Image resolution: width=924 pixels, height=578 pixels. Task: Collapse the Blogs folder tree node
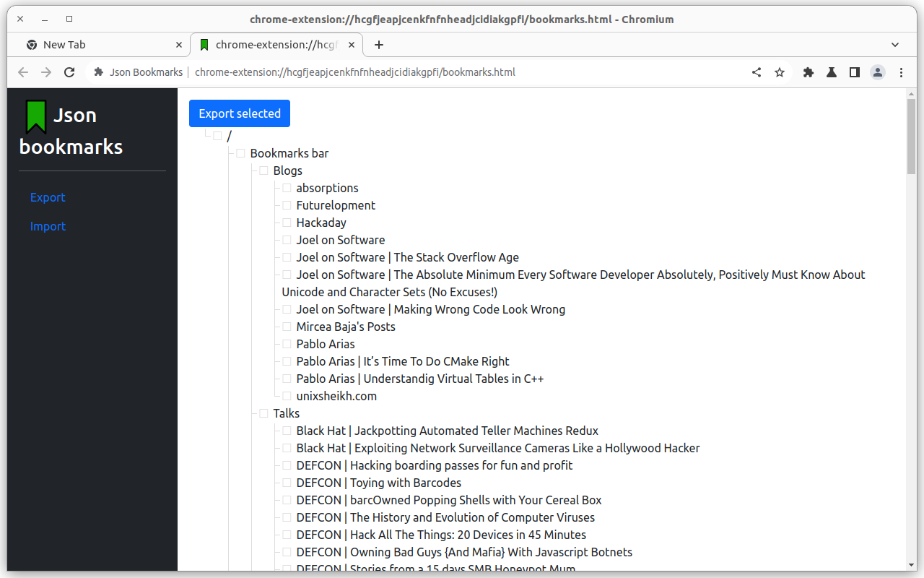tap(255, 171)
